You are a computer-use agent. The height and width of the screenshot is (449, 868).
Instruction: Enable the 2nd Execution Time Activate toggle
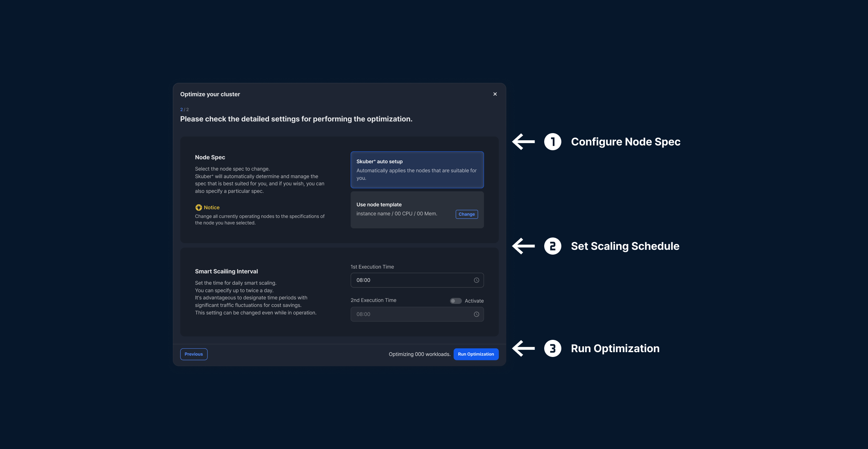click(x=456, y=301)
